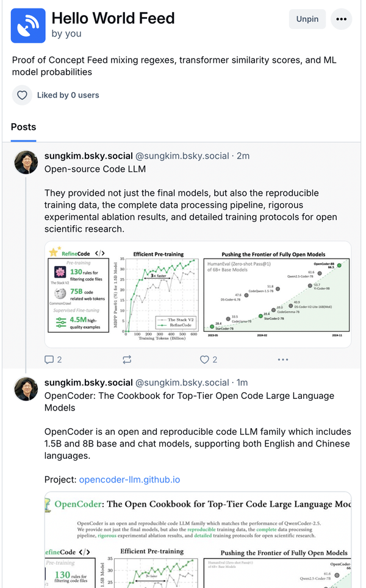Click sungkim's avatar on the OpenCoder post
366x588 pixels.
26,390
